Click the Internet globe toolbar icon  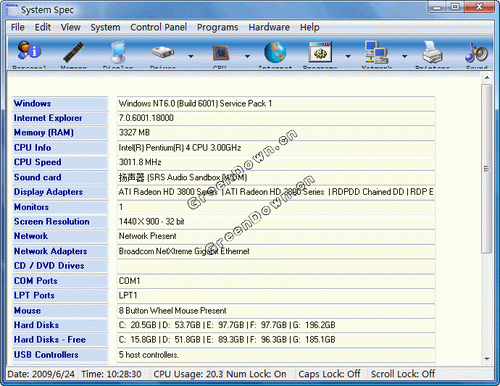275,52
